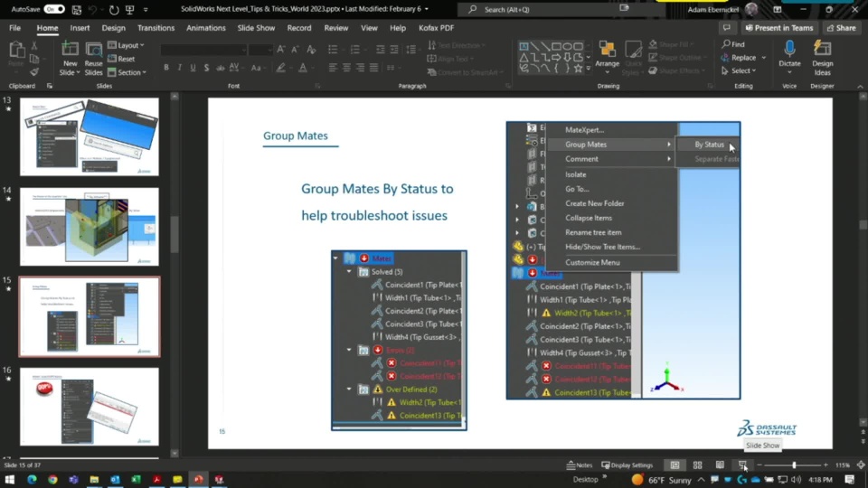Open the font name combo box
This screenshot has width=868, height=488.
point(203,50)
